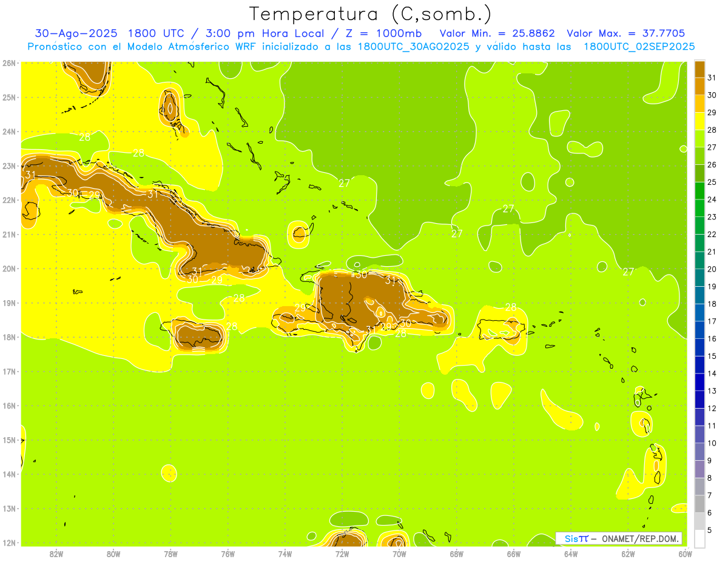Click the 76W longitude axis label
The height and width of the screenshot is (562, 728).
click(x=228, y=554)
